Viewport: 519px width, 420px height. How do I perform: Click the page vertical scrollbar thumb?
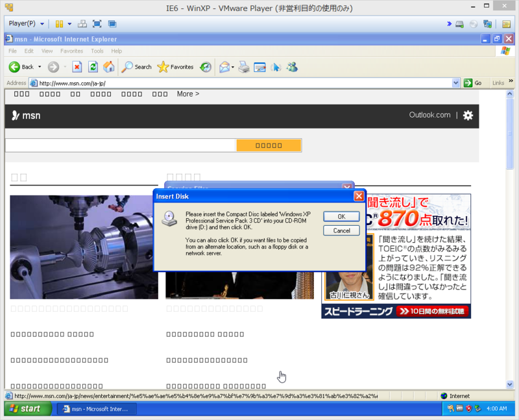pos(510,134)
